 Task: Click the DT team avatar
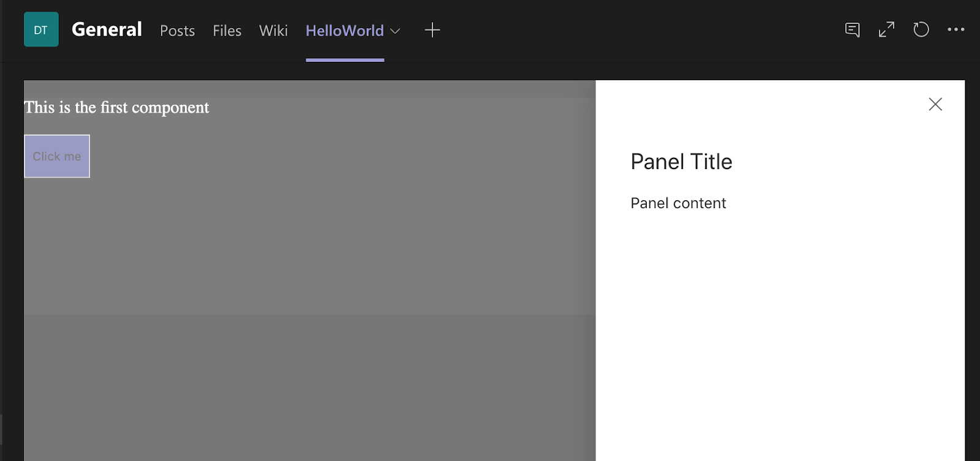tap(41, 29)
